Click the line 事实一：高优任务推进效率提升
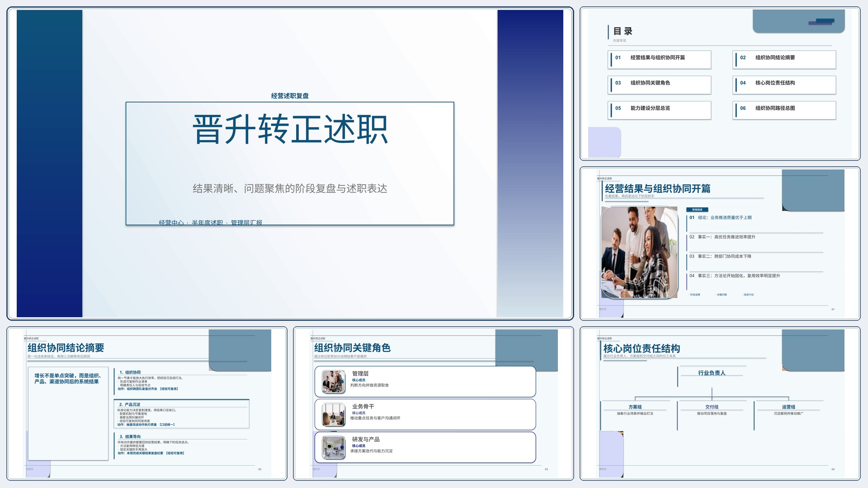The image size is (868, 488). [x=726, y=237]
